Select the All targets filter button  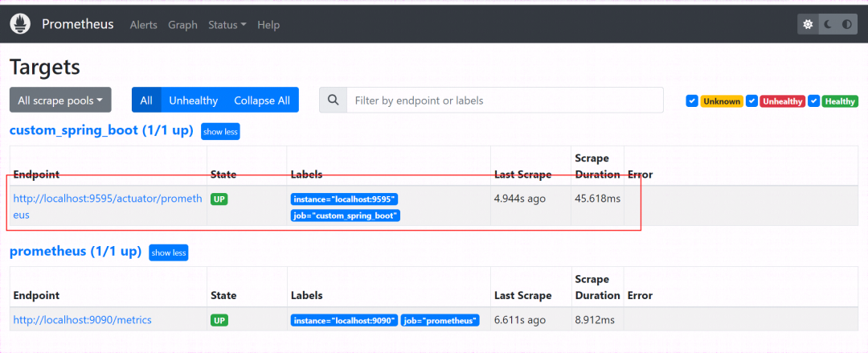(146, 101)
